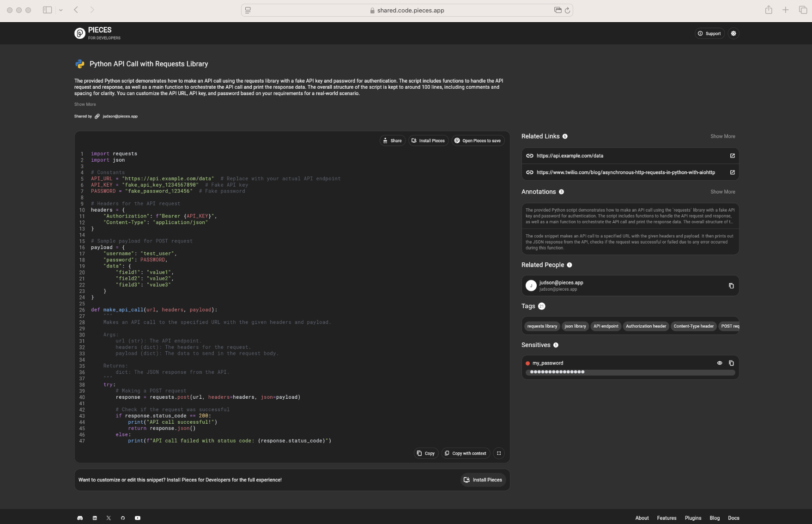
Task: Open external icon for twilio link
Action: click(x=732, y=172)
